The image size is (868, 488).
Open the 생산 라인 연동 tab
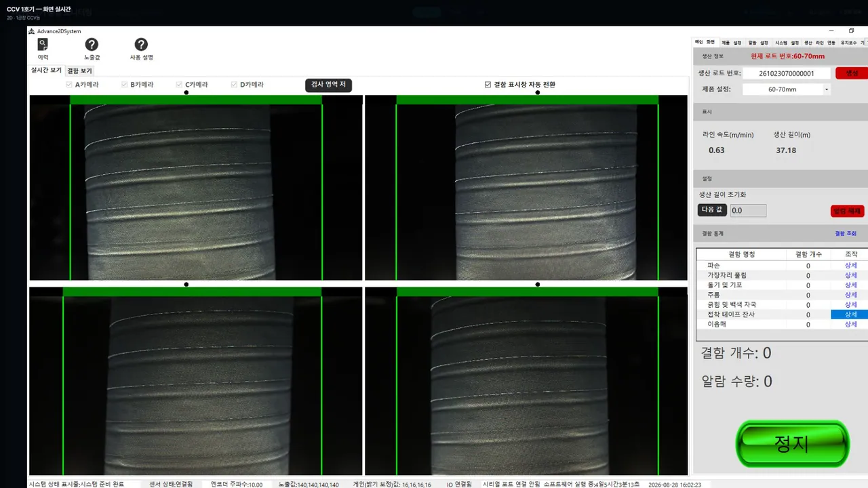(820, 42)
